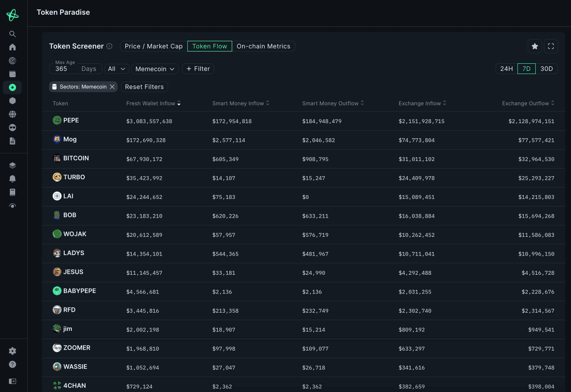The image size is (571, 392).
Task: Open the notifications bell icon
Action: pyautogui.click(x=12, y=179)
